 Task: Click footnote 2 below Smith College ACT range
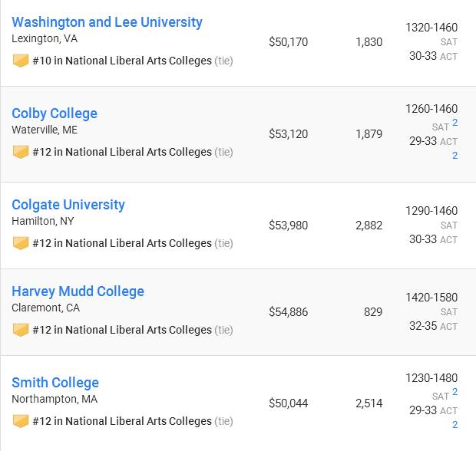pyautogui.click(x=455, y=424)
